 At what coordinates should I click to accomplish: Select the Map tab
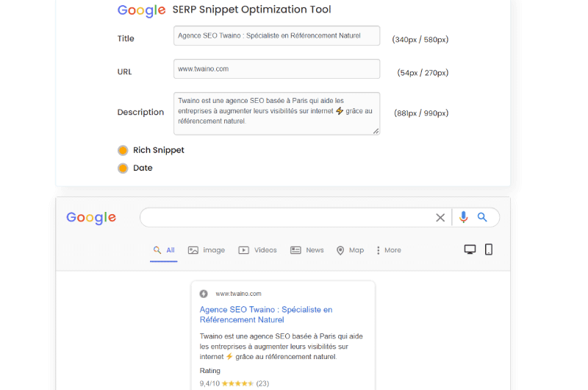351,250
